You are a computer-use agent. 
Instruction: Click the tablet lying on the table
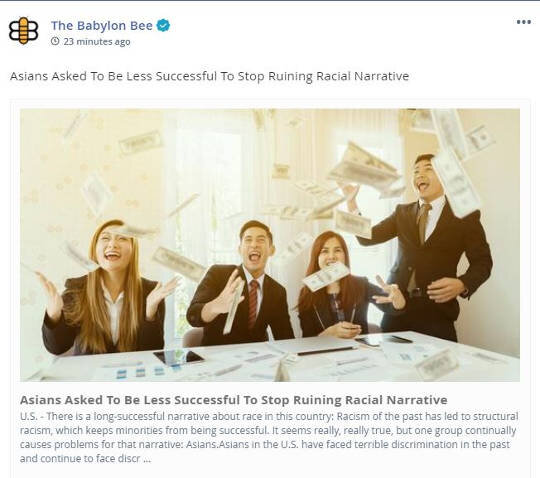pyautogui.click(x=178, y=357)
